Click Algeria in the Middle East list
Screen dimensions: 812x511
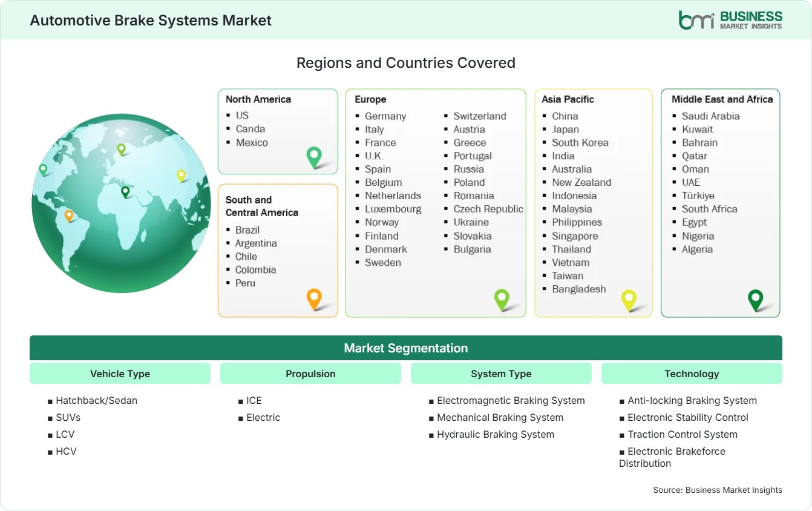pyautogui.click(x=698, y=249)
